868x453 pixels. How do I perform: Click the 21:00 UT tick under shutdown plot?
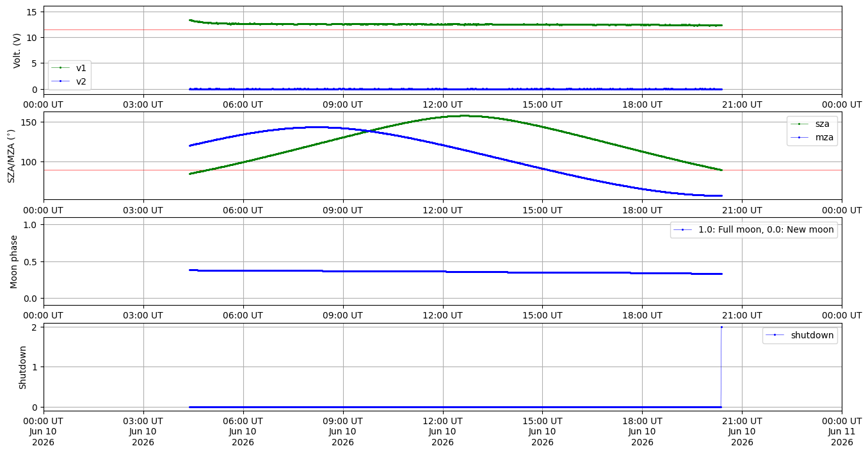click(742, 421)
